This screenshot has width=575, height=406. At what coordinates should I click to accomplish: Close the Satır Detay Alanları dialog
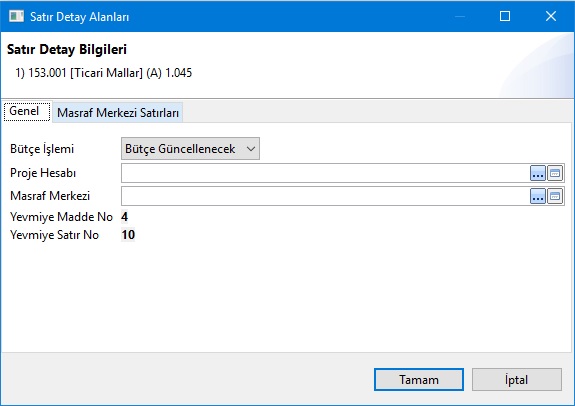[551, 16]
